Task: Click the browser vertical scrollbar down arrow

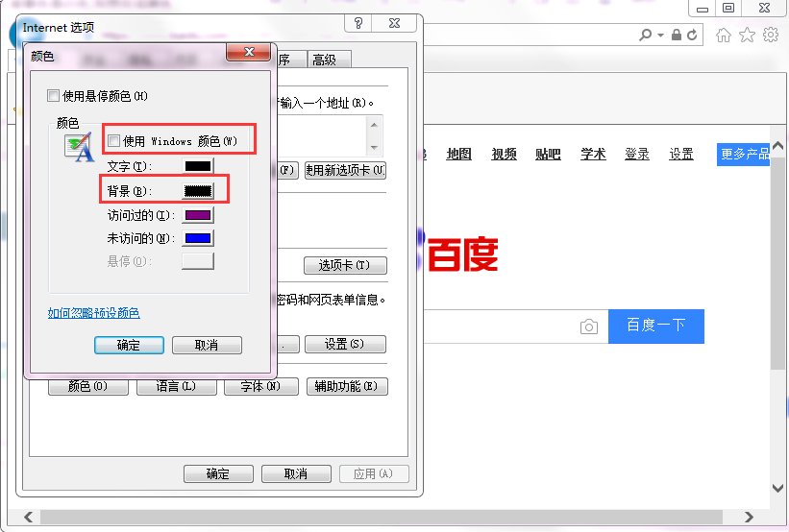Action: (x=777, y=488)
